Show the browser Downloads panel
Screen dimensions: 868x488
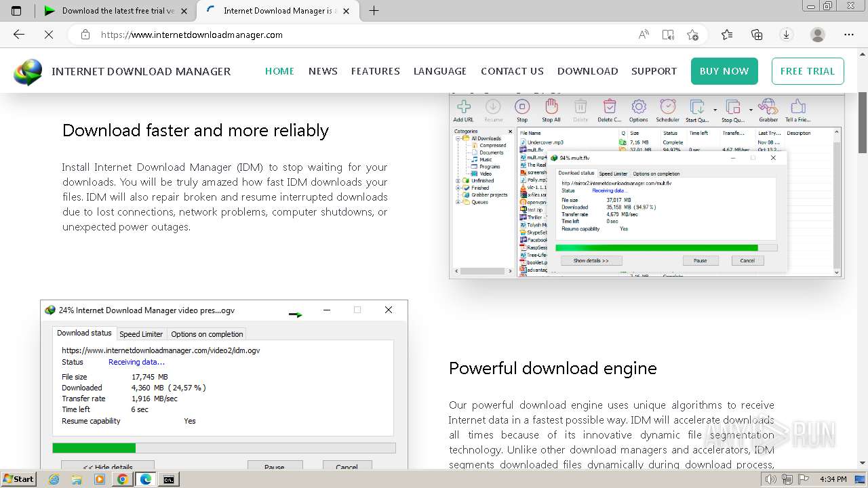click(x=787, y=35)
